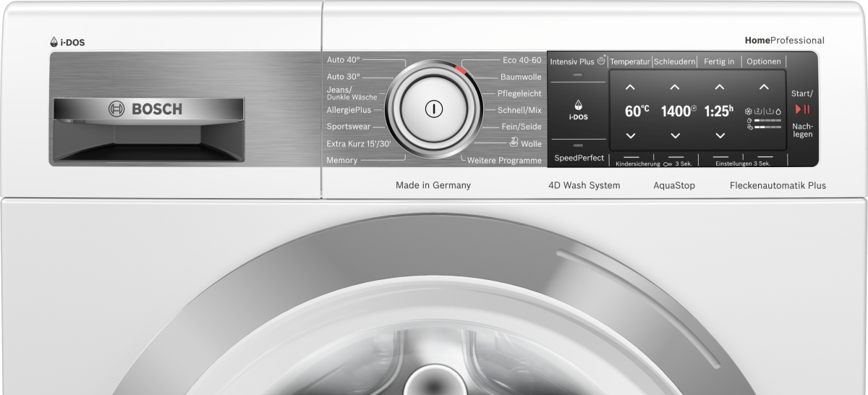Image resolution: width=868 pixels, height=395 pixels.
Task: Increase finish time with the arrow above 1:25h
Action: (x=719, y=88)
